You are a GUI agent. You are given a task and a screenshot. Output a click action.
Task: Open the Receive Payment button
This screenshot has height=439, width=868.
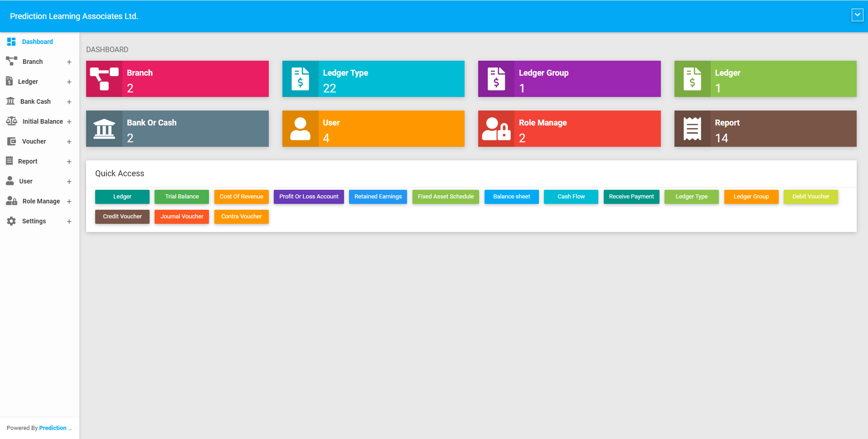[x=631, y=197]
